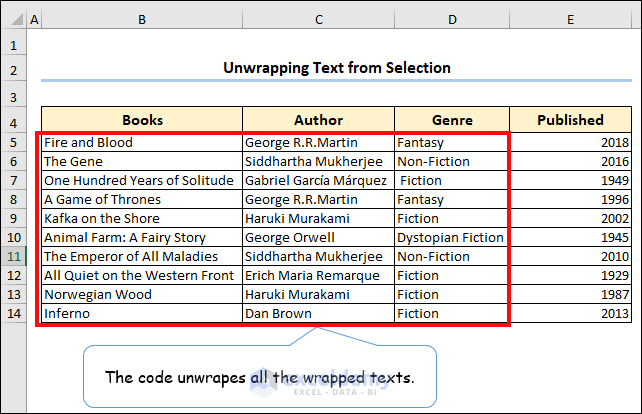Select the 'Siddhartha Mukherjee' cell in row 6
Screen dimensions: 642x414
318,161
